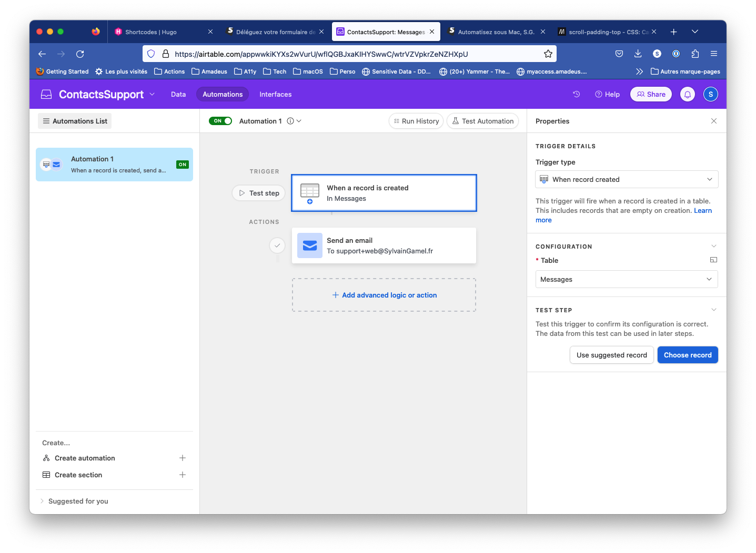
Task: Click the checkmark circle beside Send an email
Action: coord(277,245)
